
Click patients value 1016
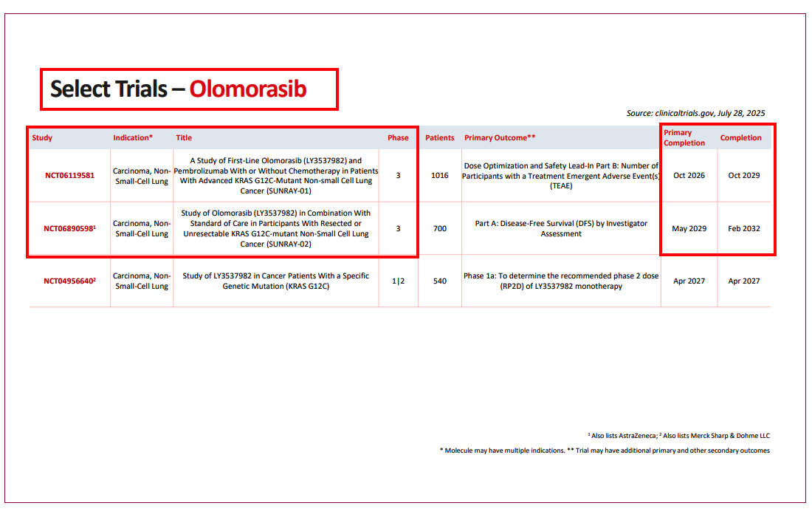440,176
